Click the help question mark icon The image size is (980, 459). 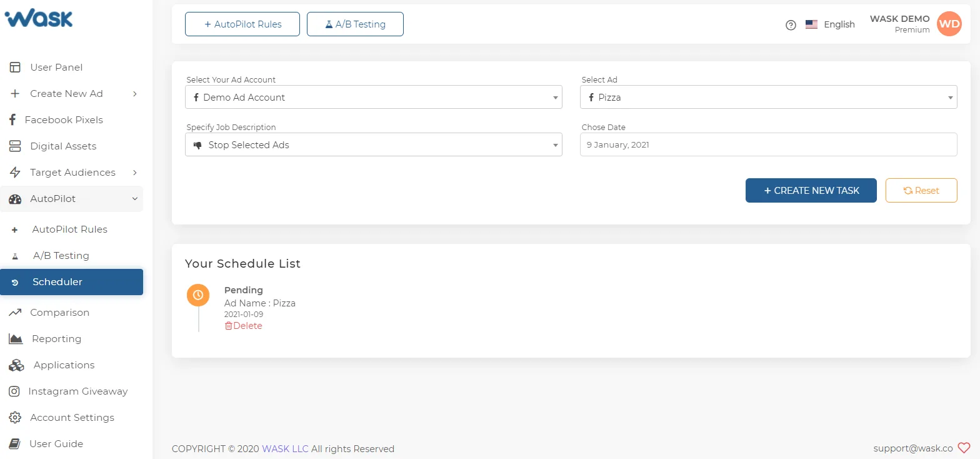click(x=791, y=25)
